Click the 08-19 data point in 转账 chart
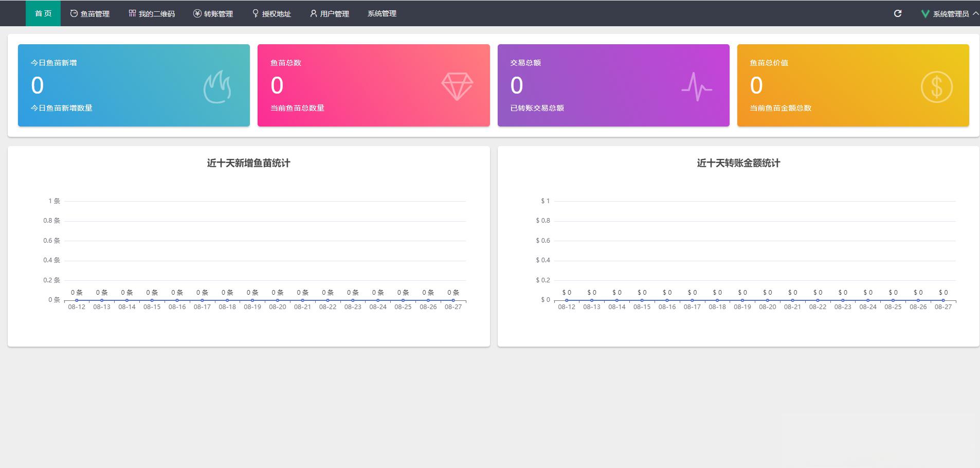980x468 pixels. point(742,300)
